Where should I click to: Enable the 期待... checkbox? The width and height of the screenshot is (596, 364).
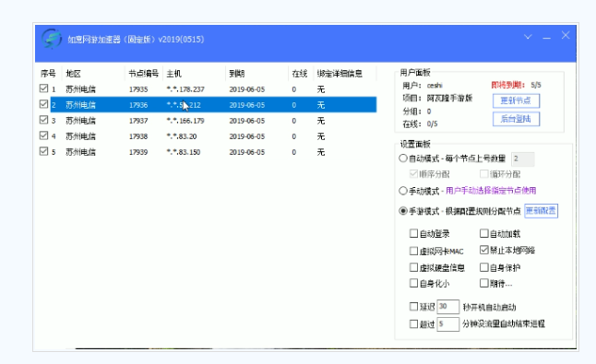click(x=483, y=283)
